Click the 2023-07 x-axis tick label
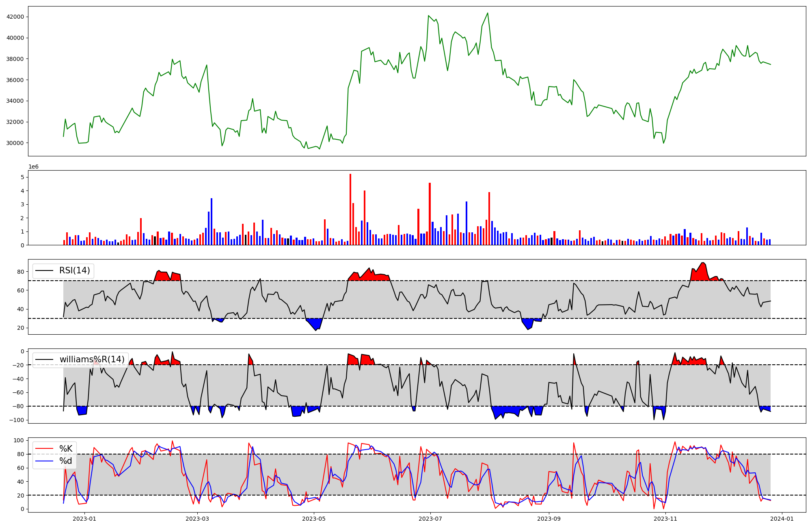 click(x=430, y=519)
